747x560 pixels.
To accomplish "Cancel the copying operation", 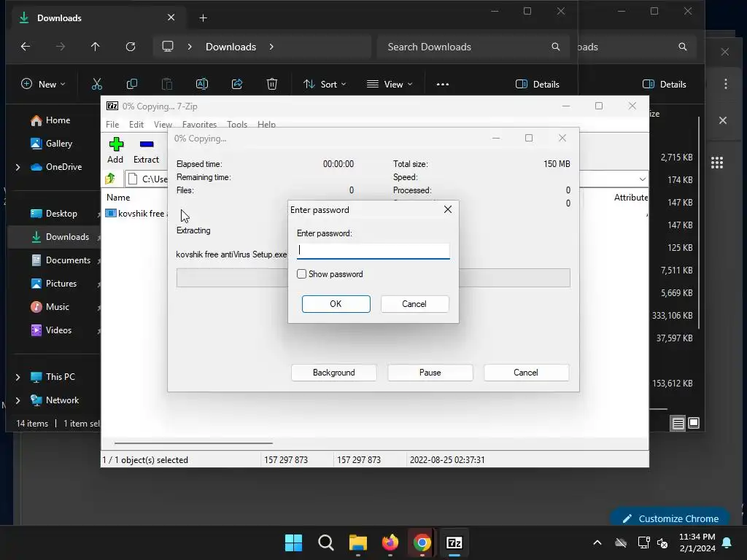I will [526, 373].
